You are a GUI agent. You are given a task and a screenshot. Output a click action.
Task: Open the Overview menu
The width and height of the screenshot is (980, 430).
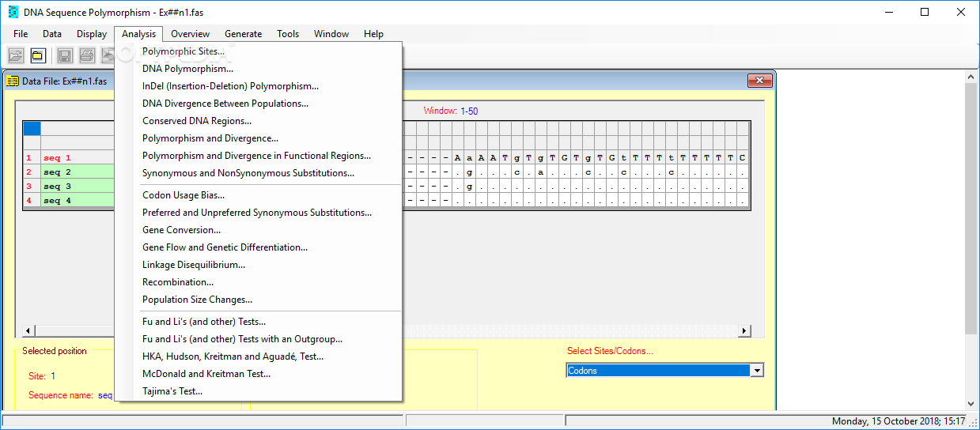pyautogui.click(x=191, y=34)
